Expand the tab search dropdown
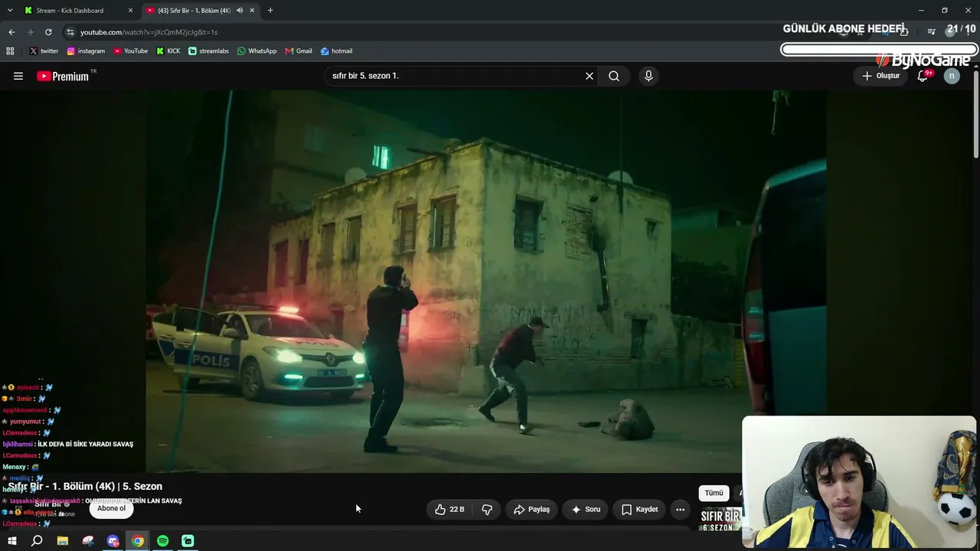Viewport: 980px width, 551px height. 10,11
